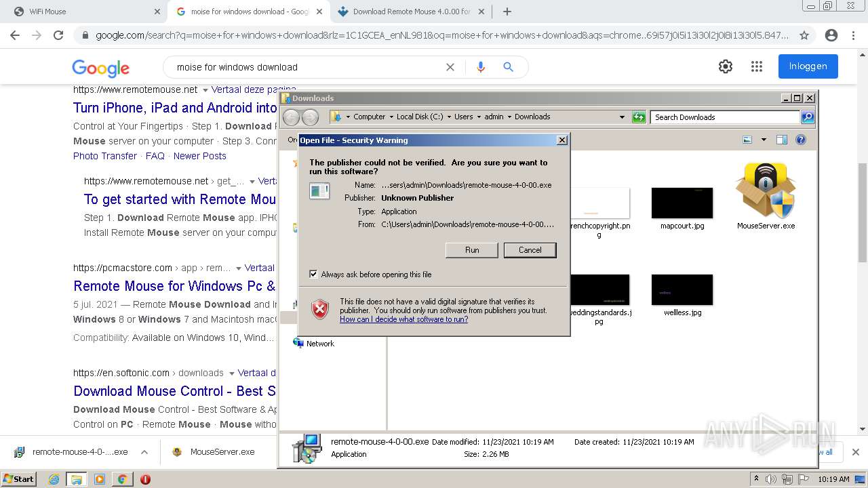
Task: Click Computer in explorer breadcrumb path
Action: (x=369, y=117)
